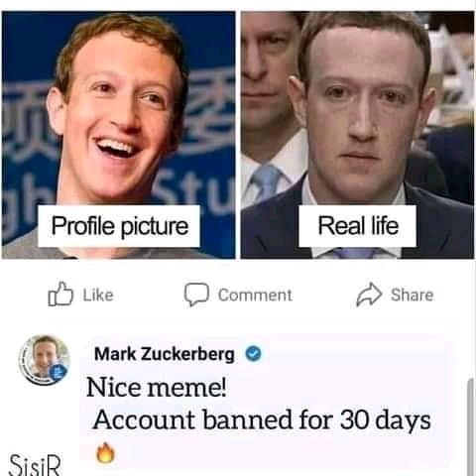The width and height of the screenshot is (476, 476).
Task: Click the blue verified checkmark badge
Action: coord(254,354)
